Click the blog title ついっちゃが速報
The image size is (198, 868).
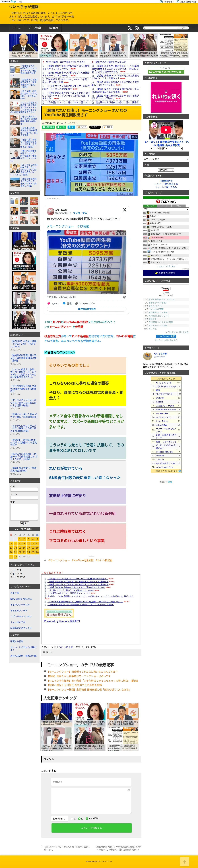point(24,7)
